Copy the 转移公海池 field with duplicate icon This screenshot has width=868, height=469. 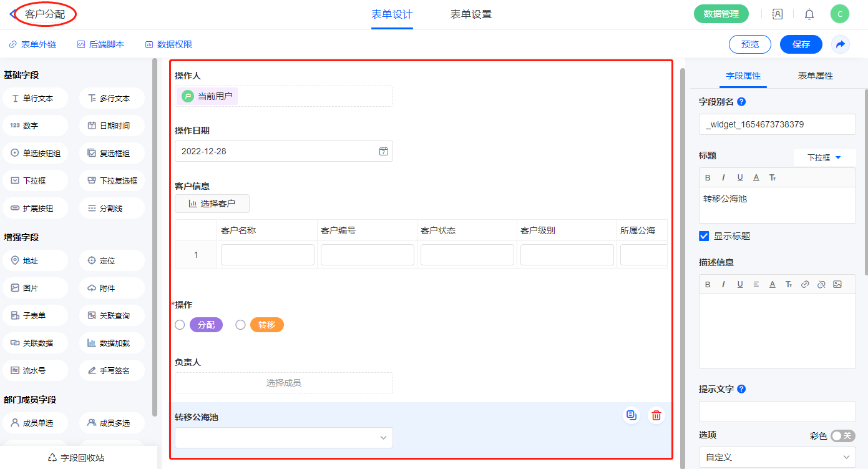631,415
